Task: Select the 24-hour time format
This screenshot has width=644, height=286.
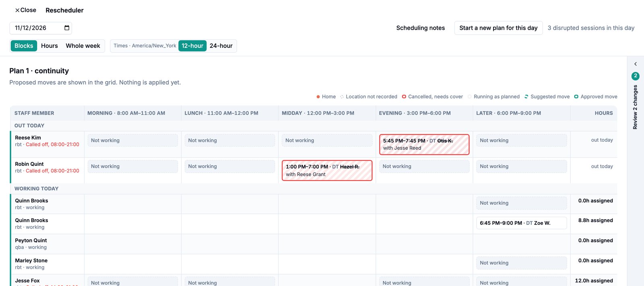Action: click(221, 46)
